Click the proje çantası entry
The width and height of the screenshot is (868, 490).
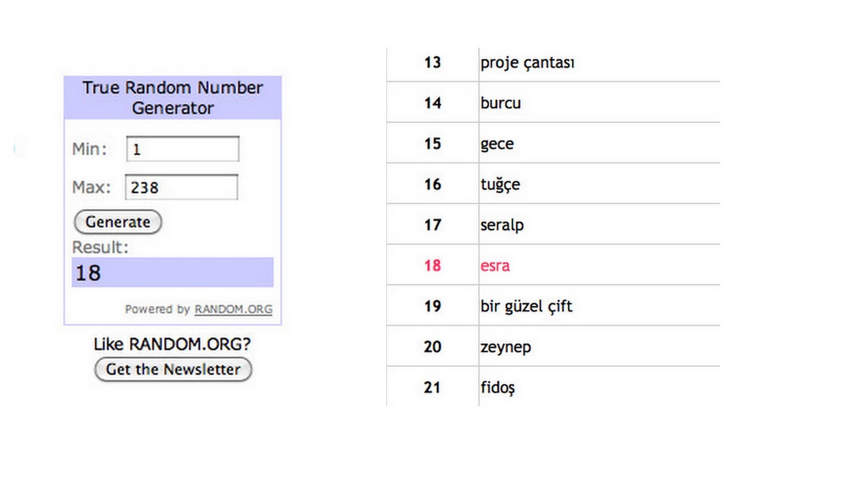[x=527, y=62]
